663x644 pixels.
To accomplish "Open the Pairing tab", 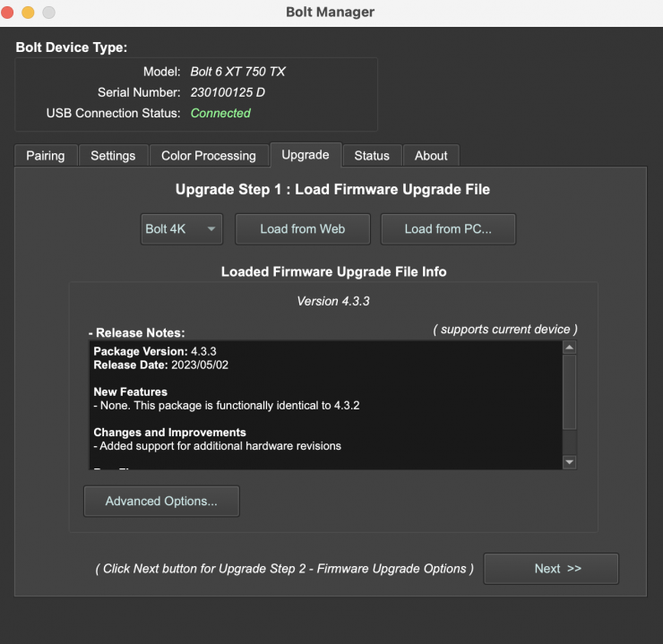I will tap(46, 156).
